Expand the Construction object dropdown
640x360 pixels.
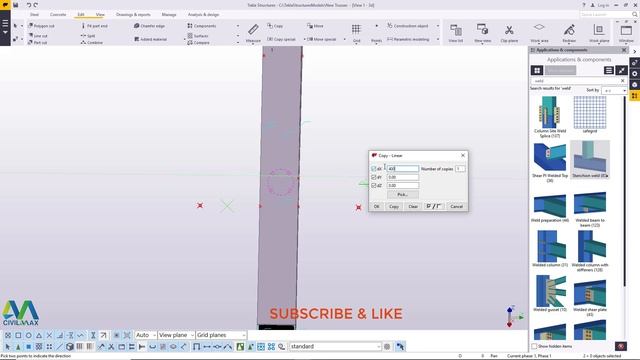438,26
